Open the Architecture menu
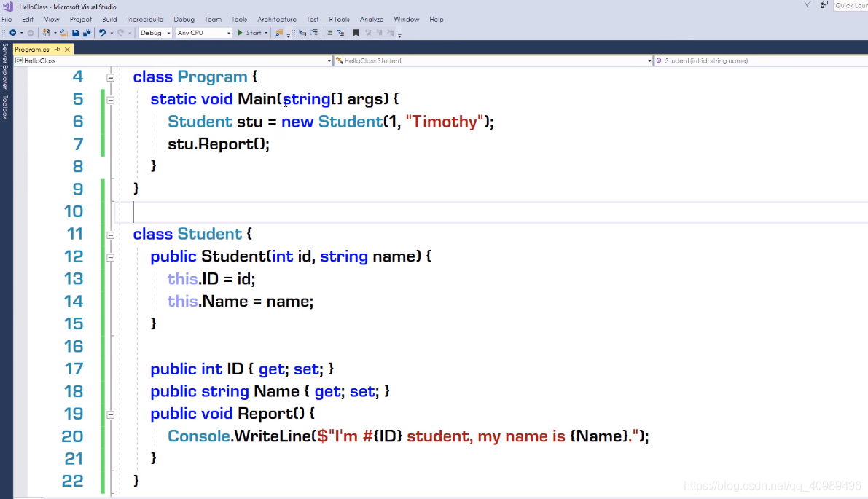 coord(277,20)
